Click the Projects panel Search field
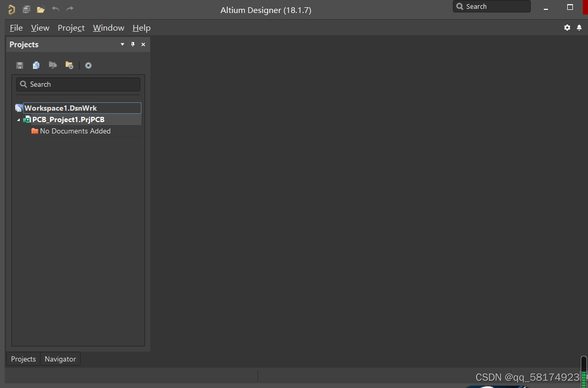The height and width of the screenshot is (388, 588). [x=78, y=84]
